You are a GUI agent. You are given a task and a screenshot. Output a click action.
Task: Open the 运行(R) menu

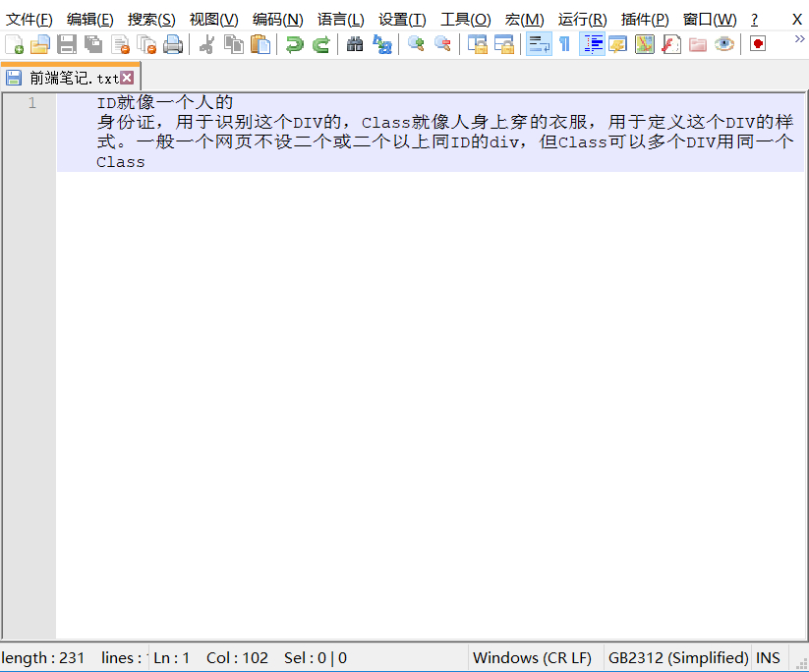[x=583, y=20]
